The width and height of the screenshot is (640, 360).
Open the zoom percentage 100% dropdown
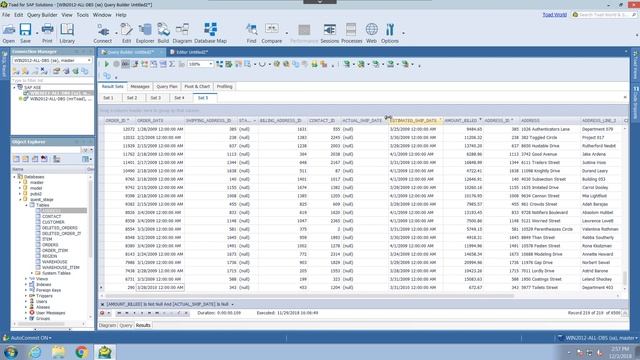pos(211,64)
